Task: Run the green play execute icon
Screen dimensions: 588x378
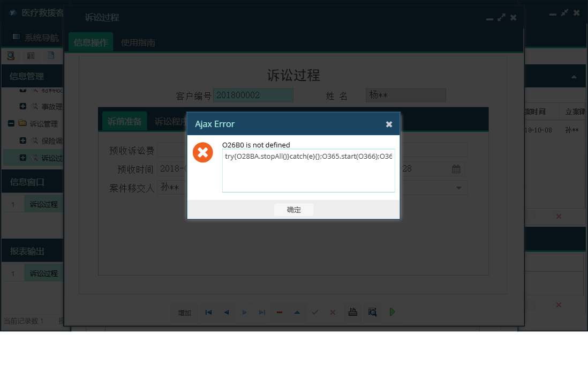Action: tap(392, 312)
